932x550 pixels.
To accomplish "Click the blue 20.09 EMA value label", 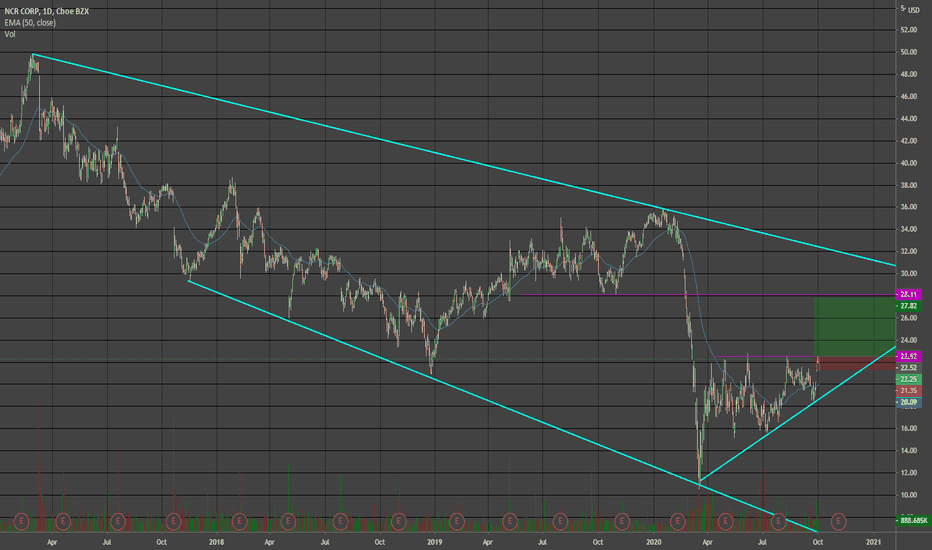I will tap(908, 403).
